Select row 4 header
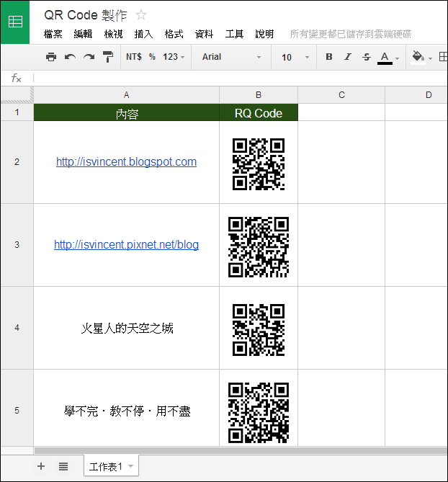Image resolution: width=448 pixels, height=482 pixels. click(17, 328)
